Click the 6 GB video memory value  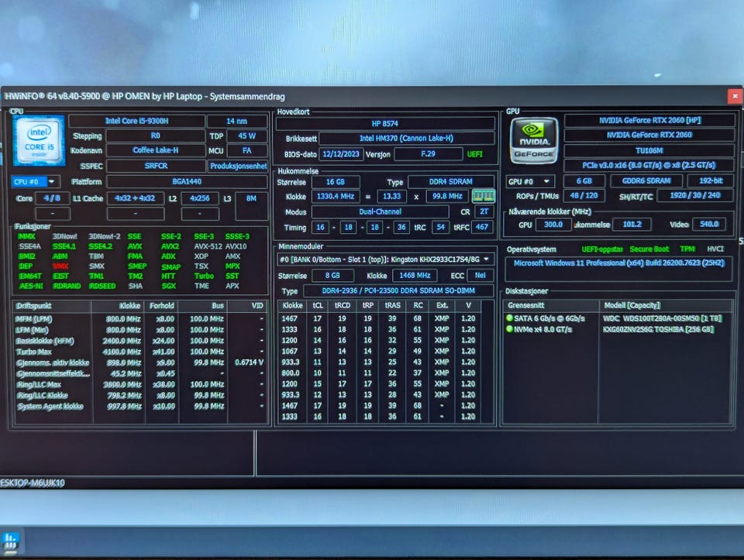pos(584,181)
